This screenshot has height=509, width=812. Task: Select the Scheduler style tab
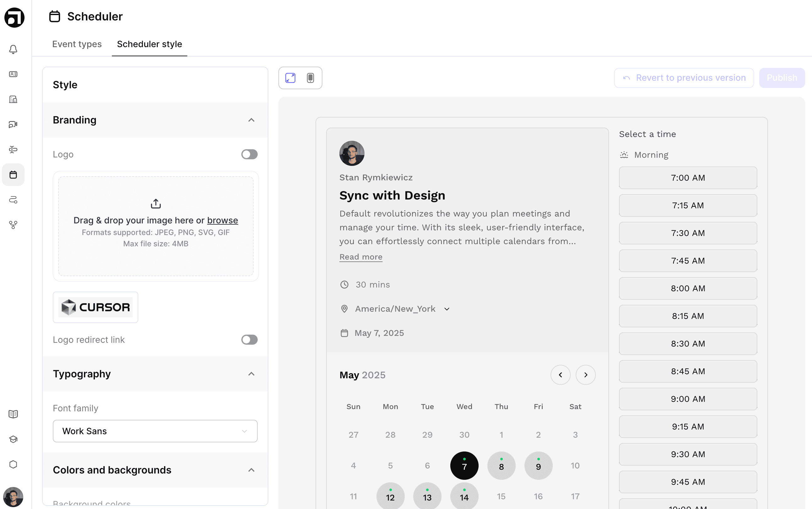tap(149, 44)
